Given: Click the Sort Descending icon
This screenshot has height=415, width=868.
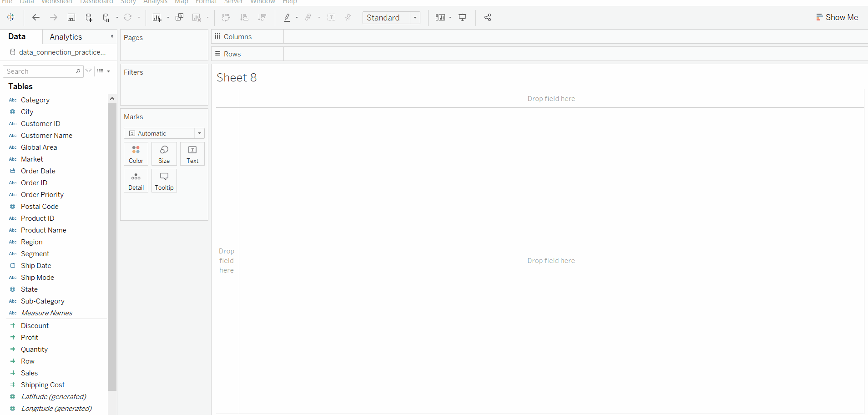Looking at the screenshot, I should (262, 17).
